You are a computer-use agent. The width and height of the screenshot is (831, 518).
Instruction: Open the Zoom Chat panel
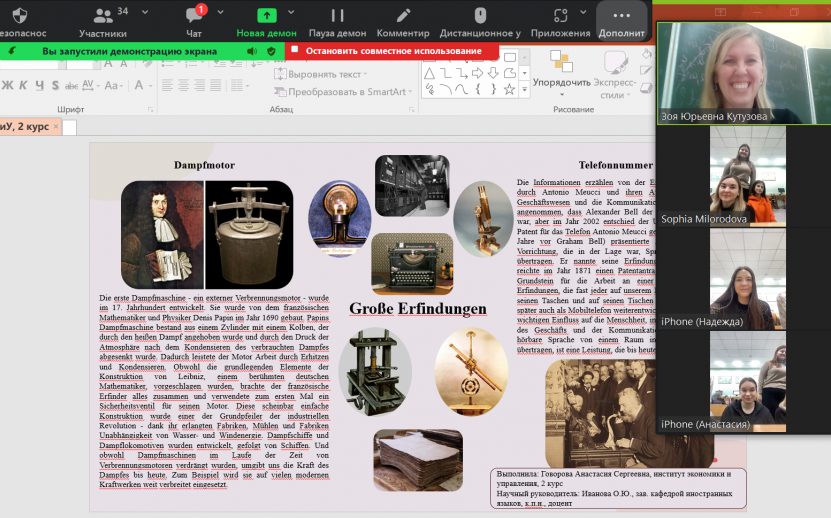pyautogui.click(x=194, y=21)
